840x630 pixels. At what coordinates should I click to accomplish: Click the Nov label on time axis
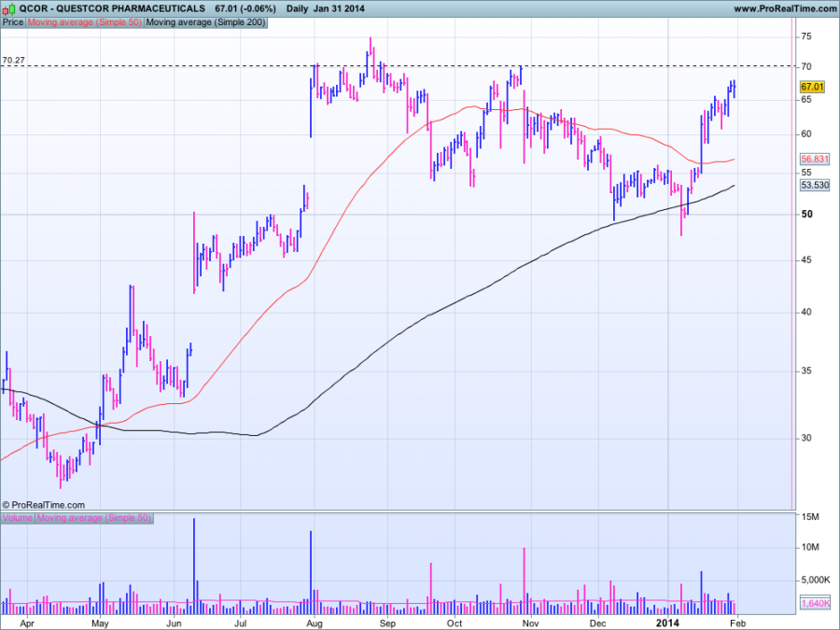pyautogui.click(x=531, y=623)
